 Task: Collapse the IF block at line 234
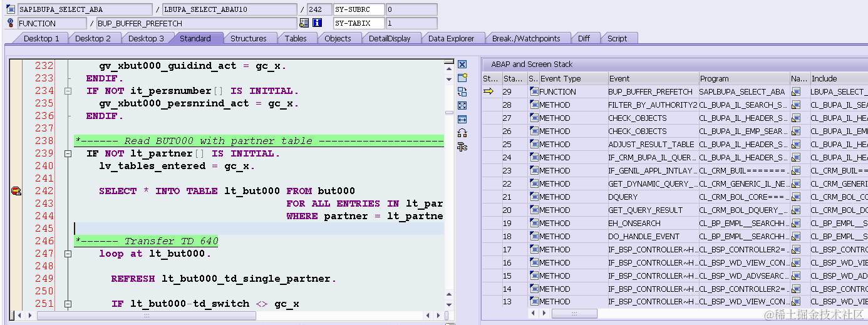click(68, 91)
